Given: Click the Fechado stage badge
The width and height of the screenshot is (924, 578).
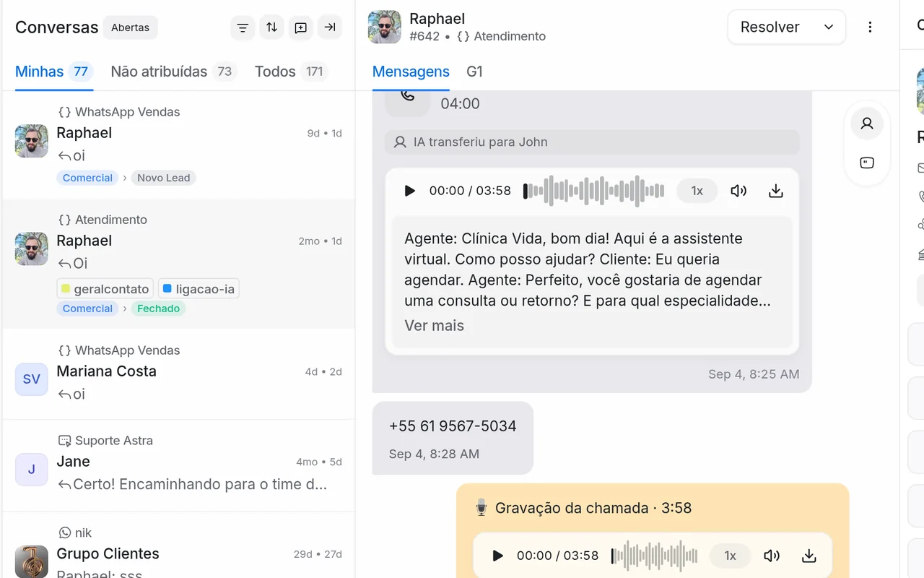Looking at the screenshot, I should (158, 309).
